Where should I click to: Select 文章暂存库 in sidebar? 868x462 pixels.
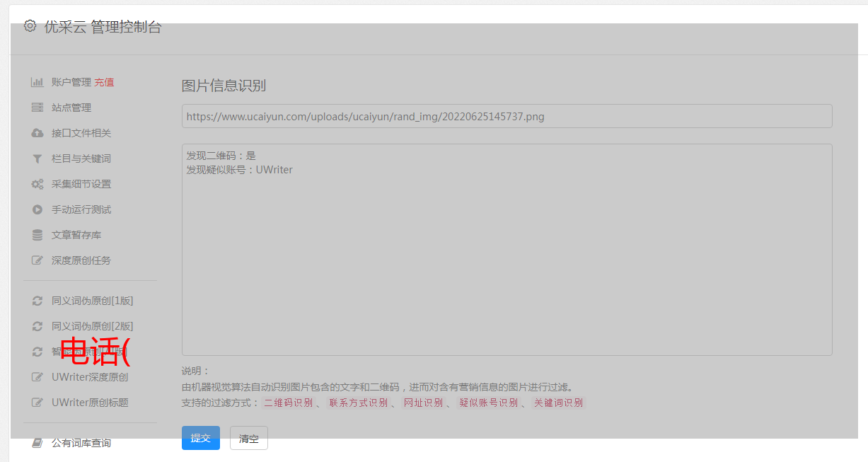tap(76, 235)
